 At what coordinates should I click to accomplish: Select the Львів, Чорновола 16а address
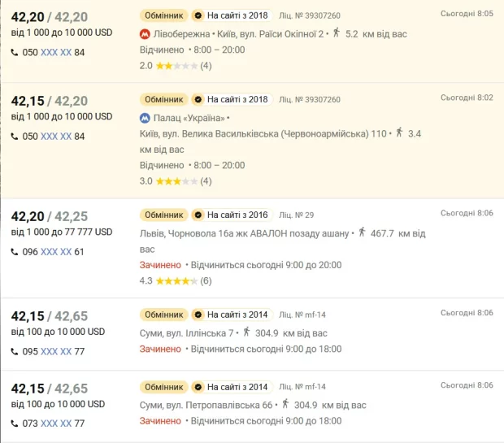pos(244,233)
